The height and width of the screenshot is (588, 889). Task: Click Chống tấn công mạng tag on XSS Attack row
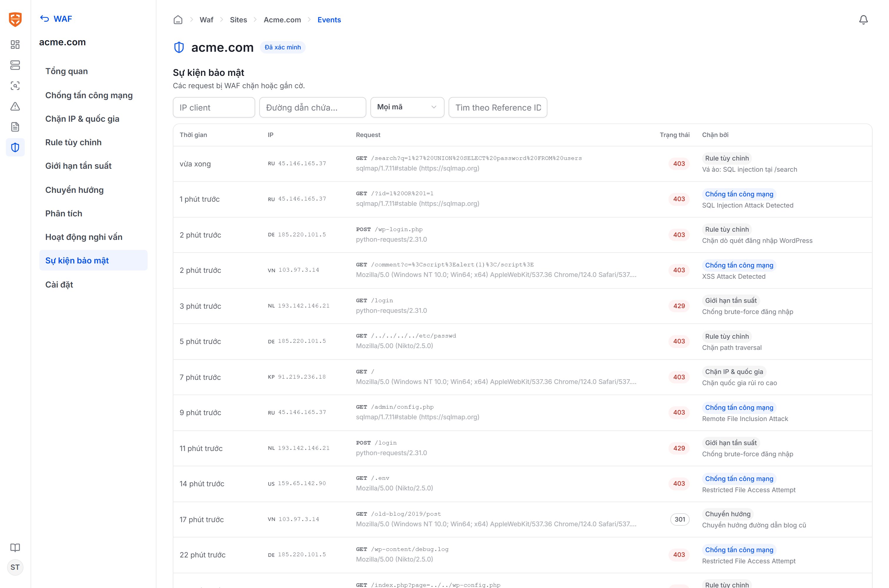pos(739,265)
